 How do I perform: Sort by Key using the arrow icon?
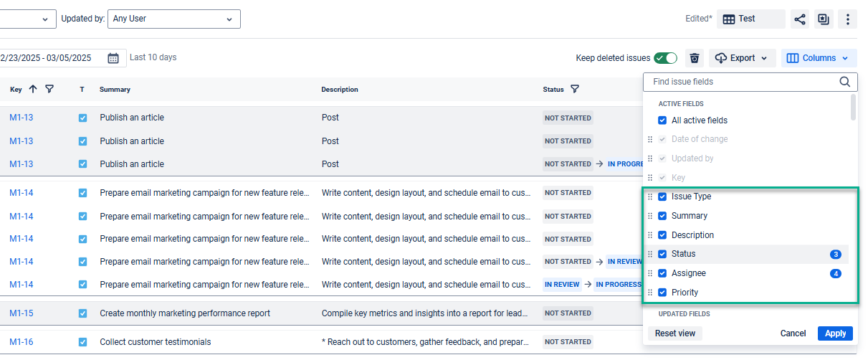click(33, 89)
